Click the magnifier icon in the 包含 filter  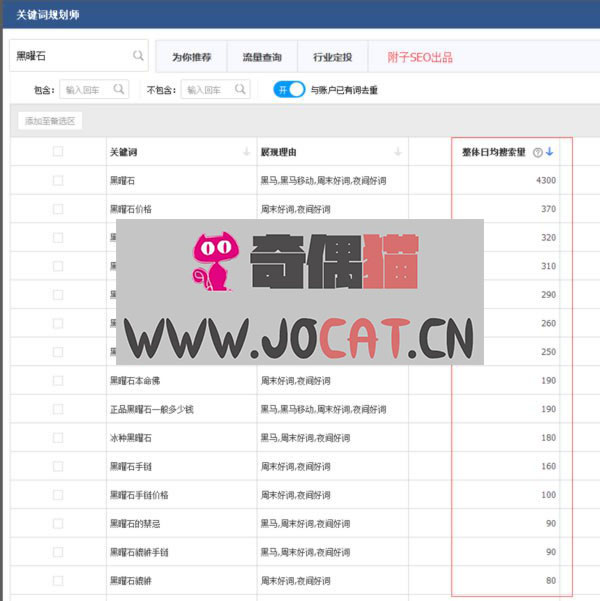pos(119,89)
